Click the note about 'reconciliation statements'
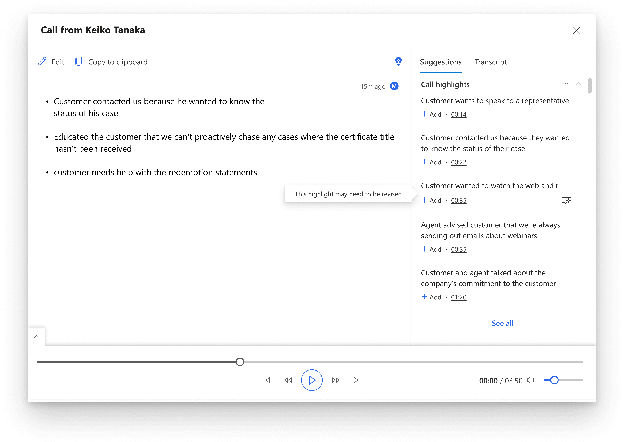624x442 pixels. pos(156,172)
